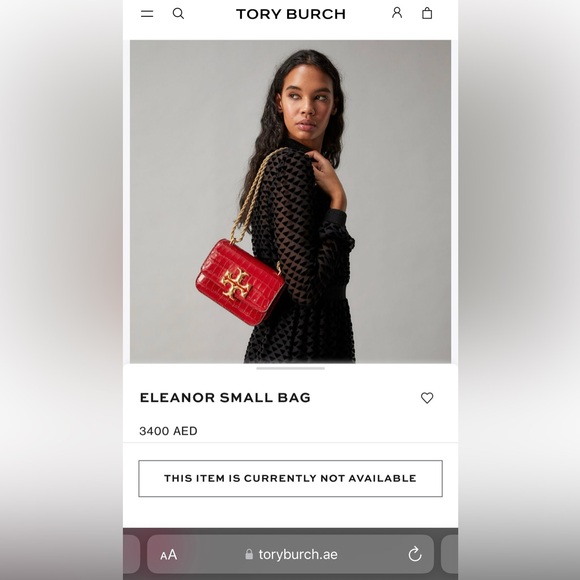This screenshot has height=580, width=580.
Task: Click the currently not available button
Action: point(290,478)
